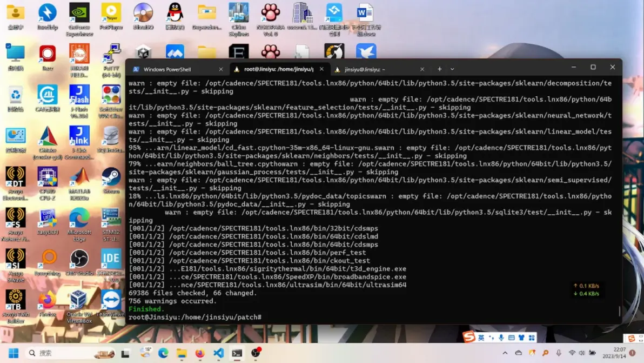This screenshot has width=644, height=363.
Task: Show hidden system tray icons
Action: (505, 353)
